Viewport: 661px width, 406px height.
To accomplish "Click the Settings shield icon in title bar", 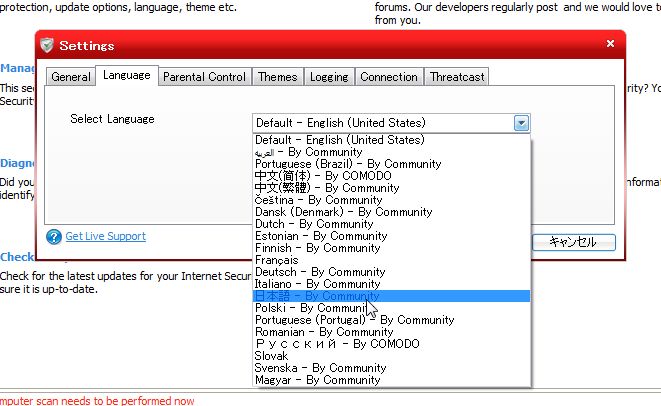I will pos(47,45).
